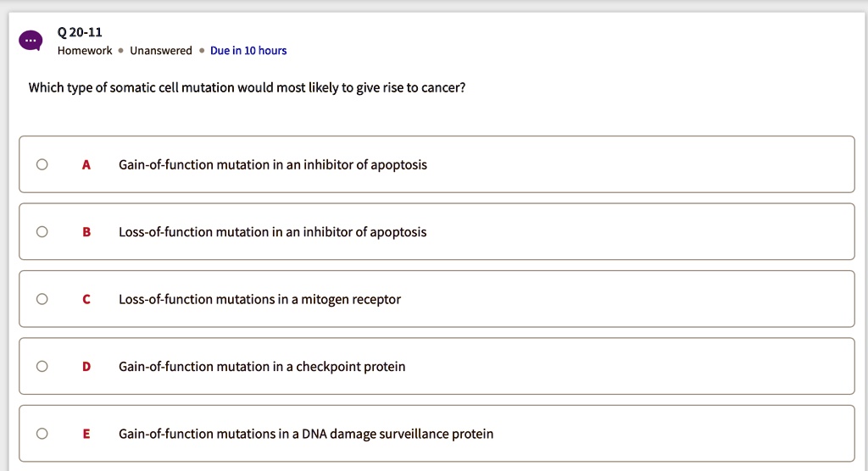
Task: Click the purple speech bubble icon
Action: point(31,41)
